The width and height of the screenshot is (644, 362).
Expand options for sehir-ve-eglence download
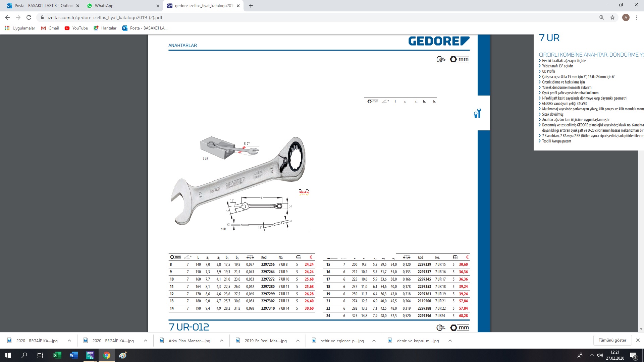(374, 341)
